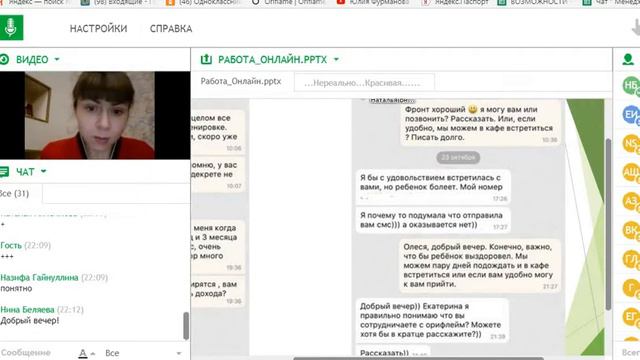Click the chat panel vertical scrollbar
Viewport: 640px width, 360px height.
click(186, 326)
